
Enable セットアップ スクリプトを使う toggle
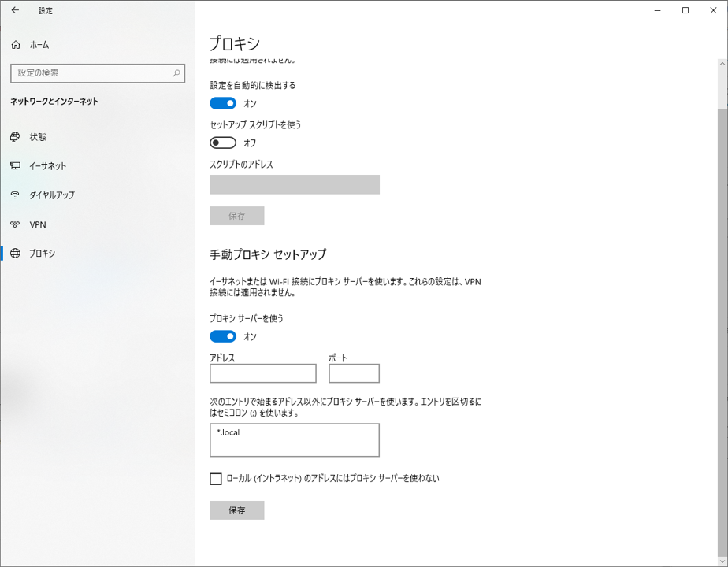223,143
